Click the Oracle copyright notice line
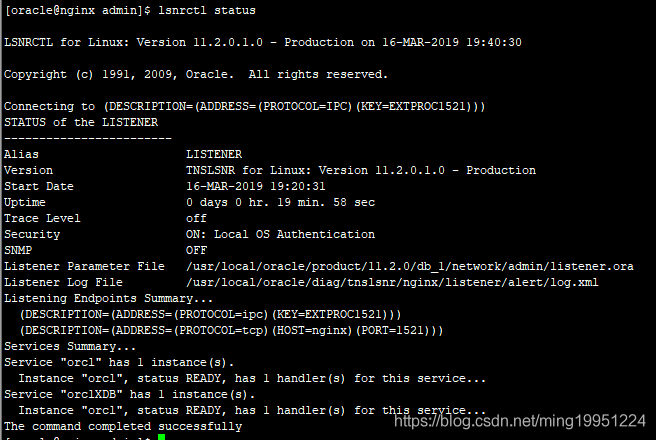656x440 pixels. [196, 75]
